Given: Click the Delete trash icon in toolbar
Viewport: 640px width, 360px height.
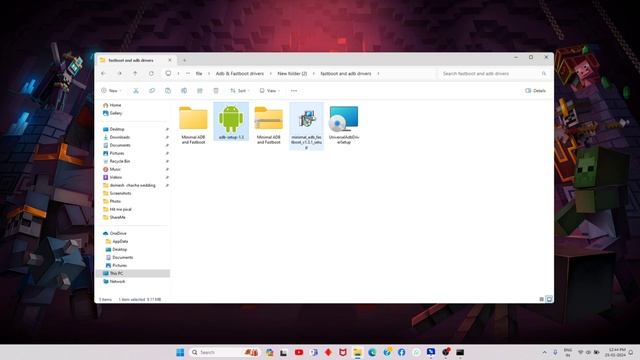Looking at the screenshot, I should [x=216, y=91].
